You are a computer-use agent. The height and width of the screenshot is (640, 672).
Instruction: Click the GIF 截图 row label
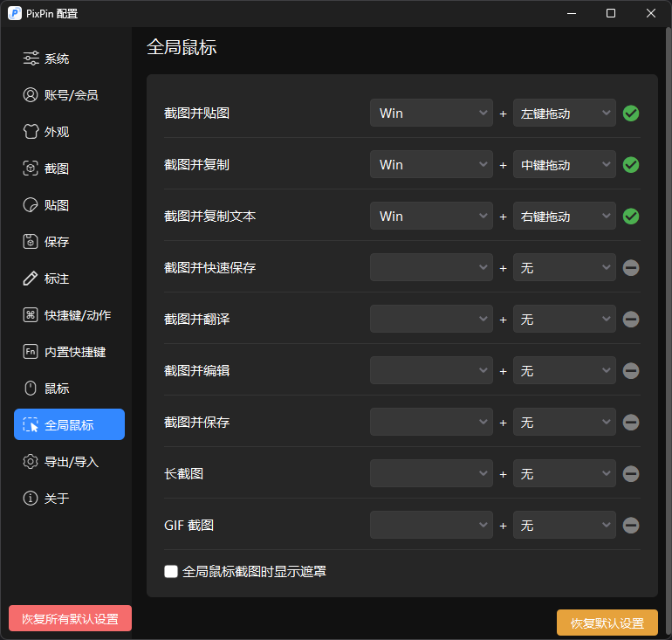click(189, 525)
